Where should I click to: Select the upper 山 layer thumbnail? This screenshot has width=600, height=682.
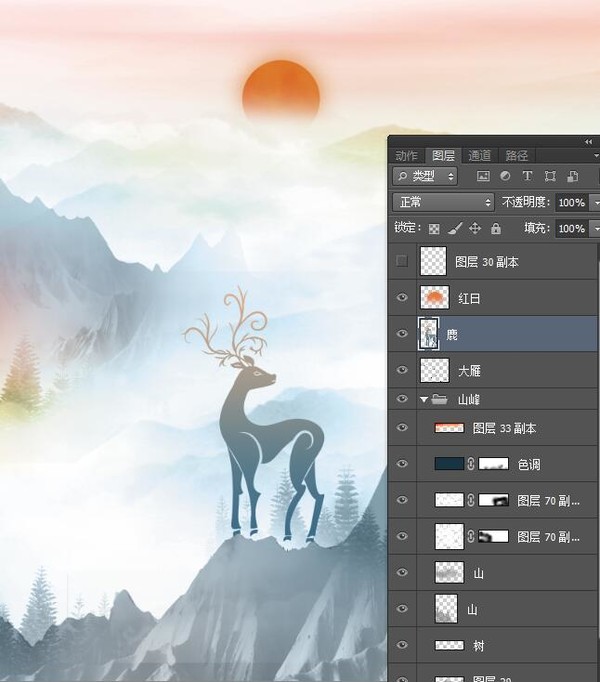coord(449,572)
